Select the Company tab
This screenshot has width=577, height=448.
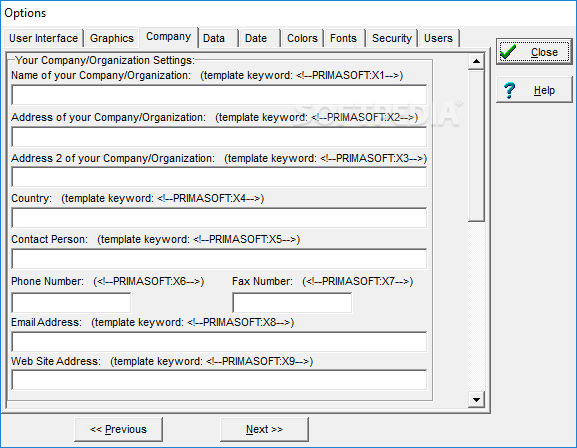[169, 37]
